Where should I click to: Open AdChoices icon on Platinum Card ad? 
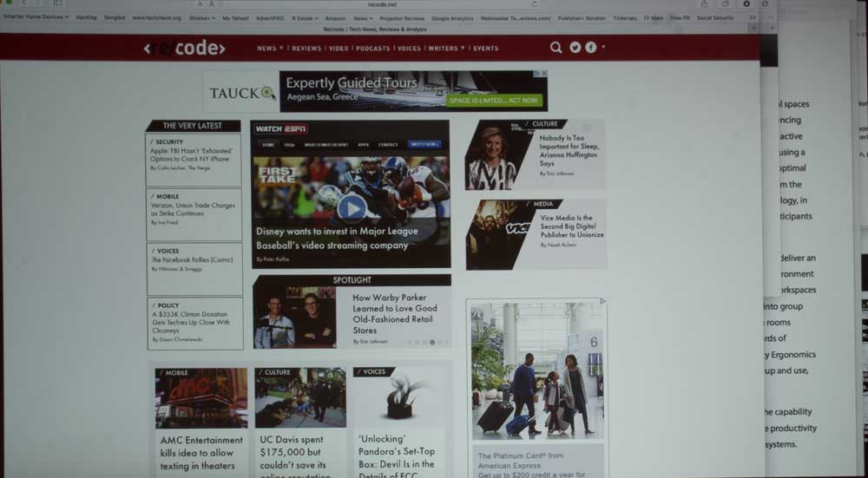pyautogui.click(x=603, y=302)
